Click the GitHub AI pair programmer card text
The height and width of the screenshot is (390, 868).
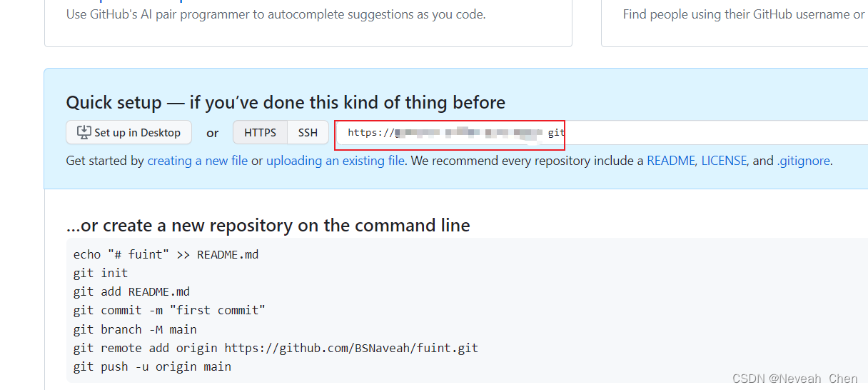(276, 14)
